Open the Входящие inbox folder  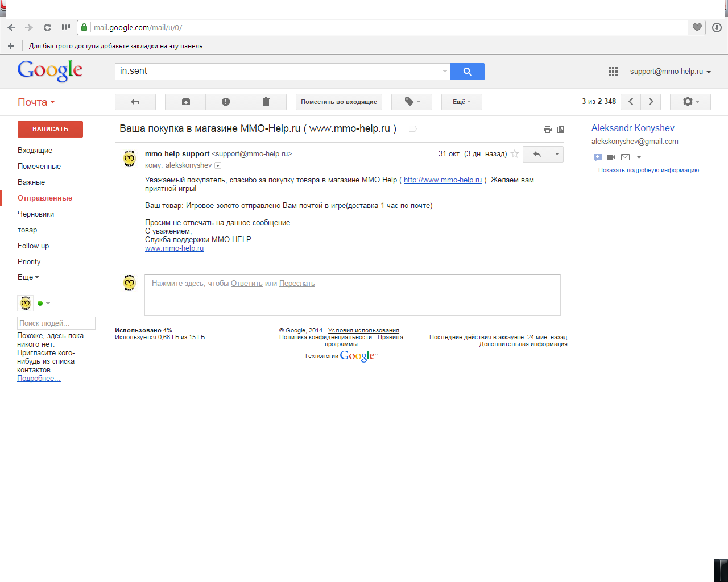[x=35, y=151]
